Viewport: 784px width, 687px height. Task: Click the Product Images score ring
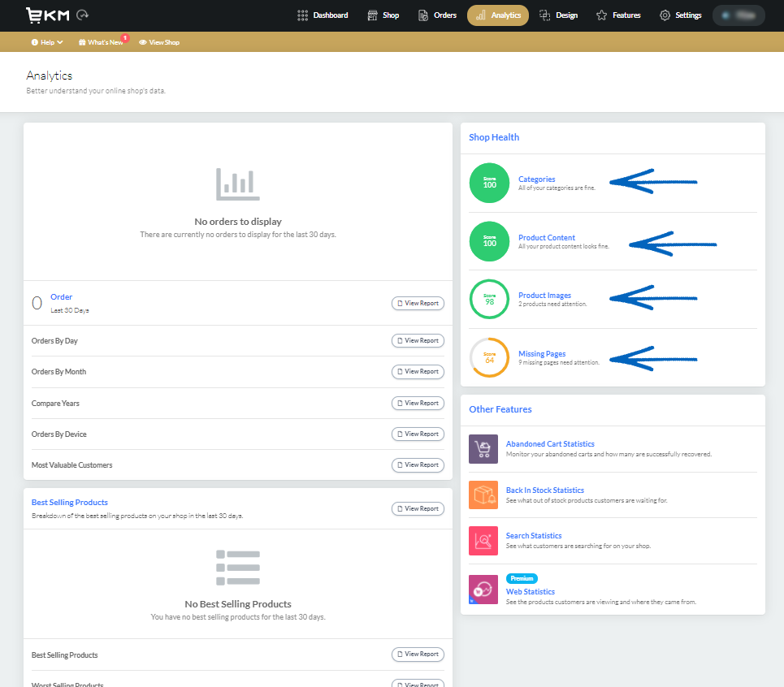click(x=488, y=300)
